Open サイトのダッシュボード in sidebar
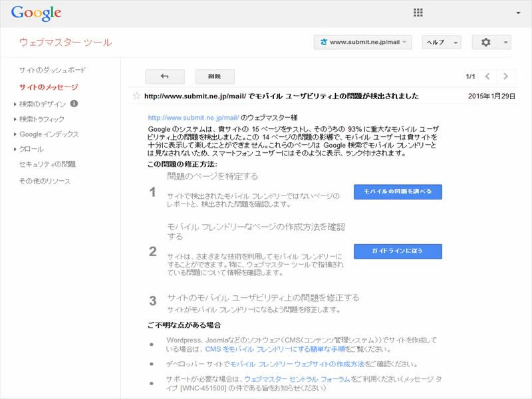Image resolution: width=532 pixels, height=399 pixels. coord(53,70)
